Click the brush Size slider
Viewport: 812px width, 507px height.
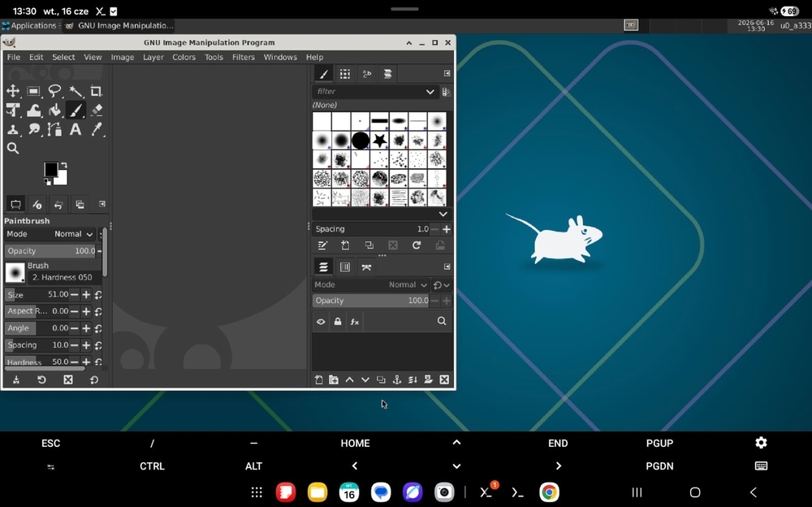(37, 294)
